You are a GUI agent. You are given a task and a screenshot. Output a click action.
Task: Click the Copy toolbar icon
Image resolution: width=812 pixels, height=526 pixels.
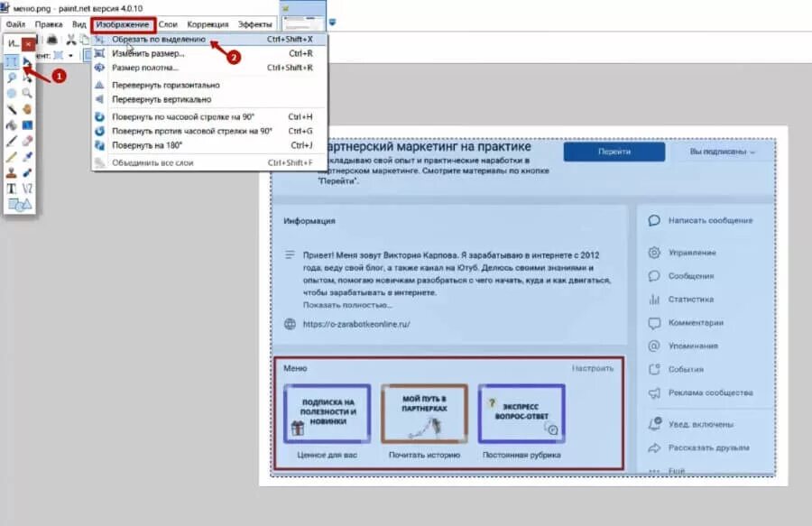point(85,40)
